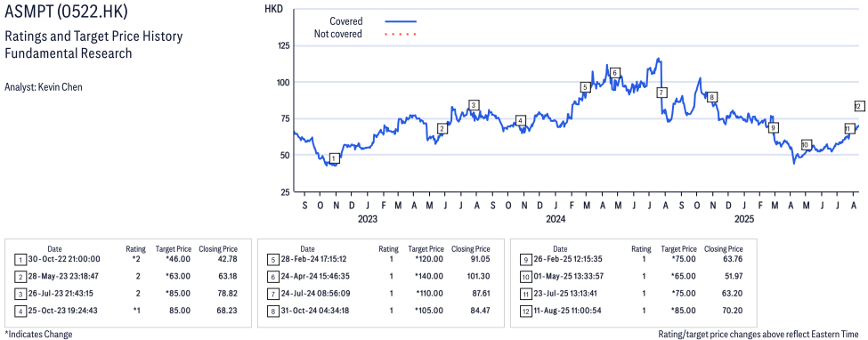
Task: Click target price *65.00
Action: 683,276
